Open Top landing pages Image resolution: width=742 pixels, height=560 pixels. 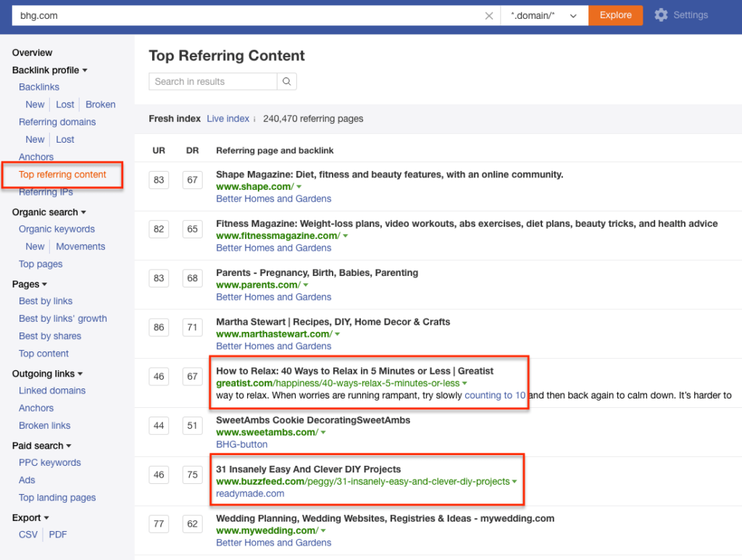pyautogui.click(x=57, y=498)
